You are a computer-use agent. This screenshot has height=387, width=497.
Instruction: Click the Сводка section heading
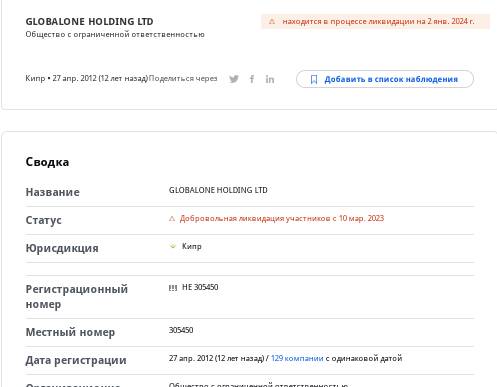coord(47,162)
